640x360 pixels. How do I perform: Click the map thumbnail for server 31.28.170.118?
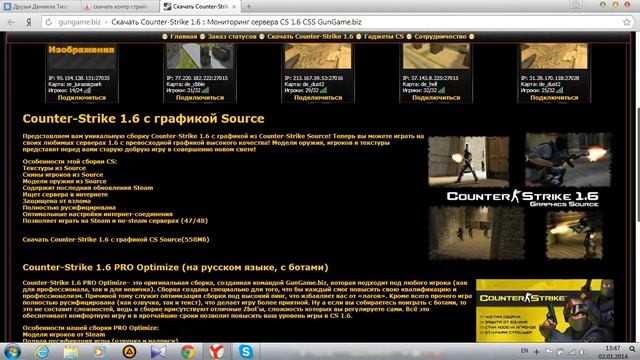[554, 56]
